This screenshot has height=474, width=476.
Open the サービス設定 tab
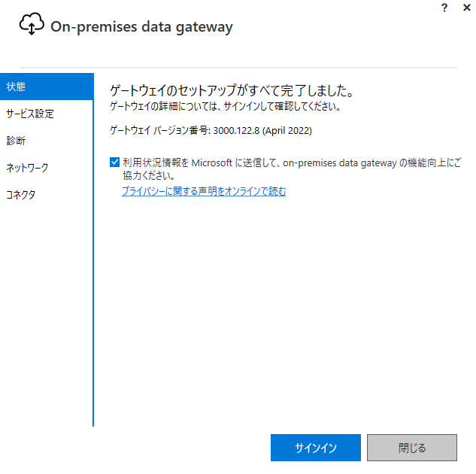(47, 114)
